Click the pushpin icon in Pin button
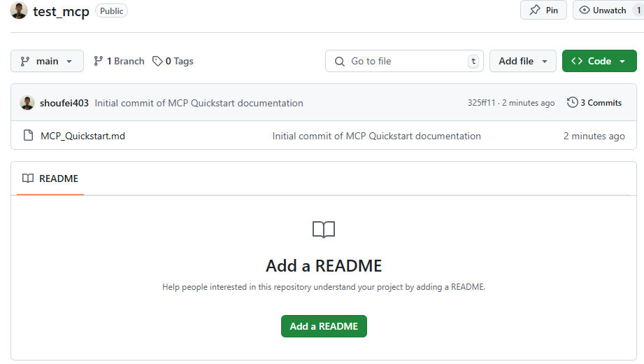The image size is (644, 364). tap(535, 10)
